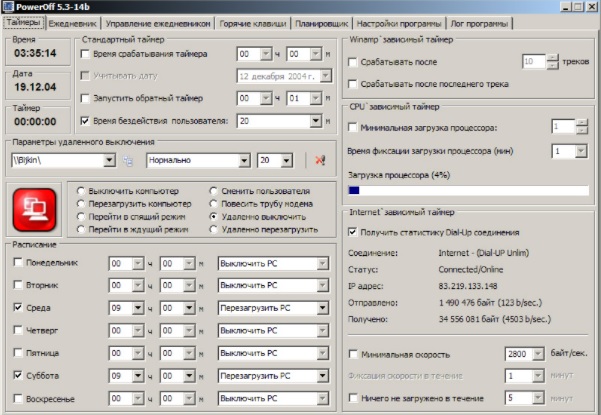Switch to the Ежедневник tab
The image size is (601, 415).
coord(72,23)
